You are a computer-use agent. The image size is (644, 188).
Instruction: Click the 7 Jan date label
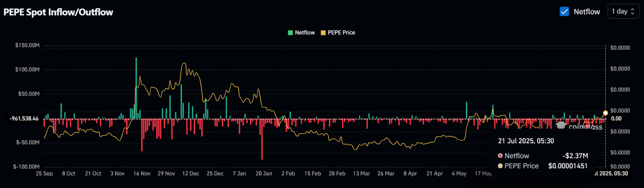[239, 174]
